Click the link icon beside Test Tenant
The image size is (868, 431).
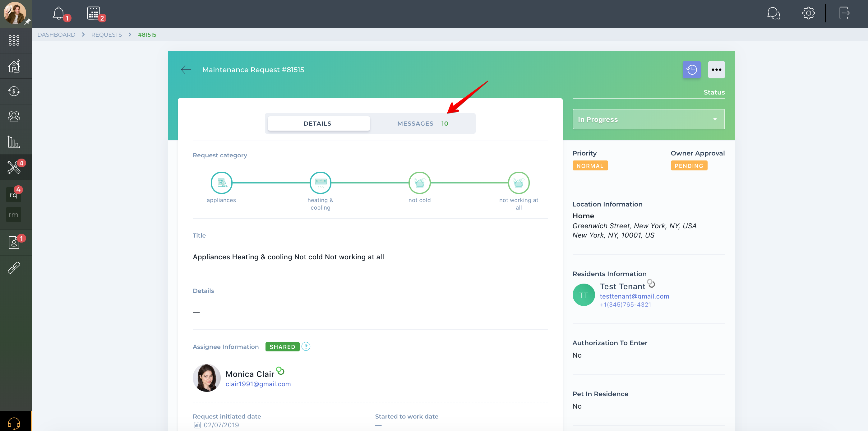click(651, 283)
